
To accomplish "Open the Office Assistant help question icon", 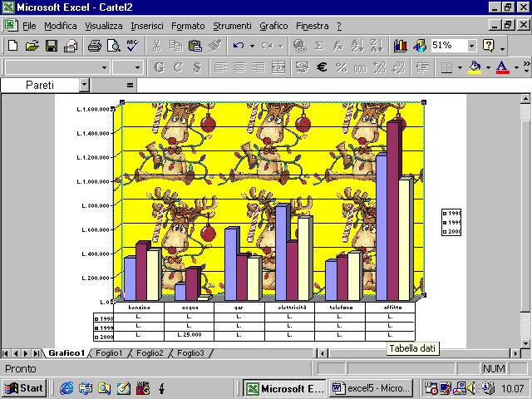I will tap(489, 46).
